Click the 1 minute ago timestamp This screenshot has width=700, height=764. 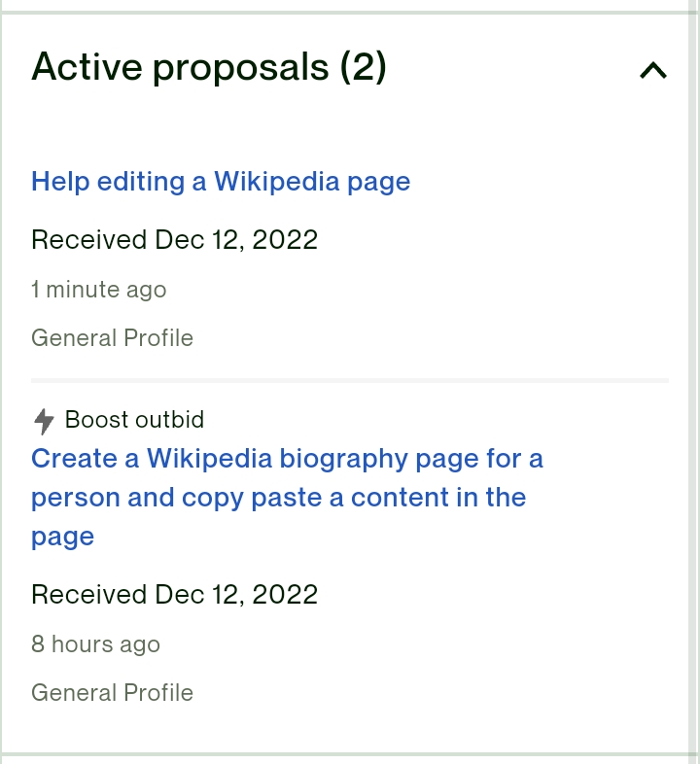(99, 290)
